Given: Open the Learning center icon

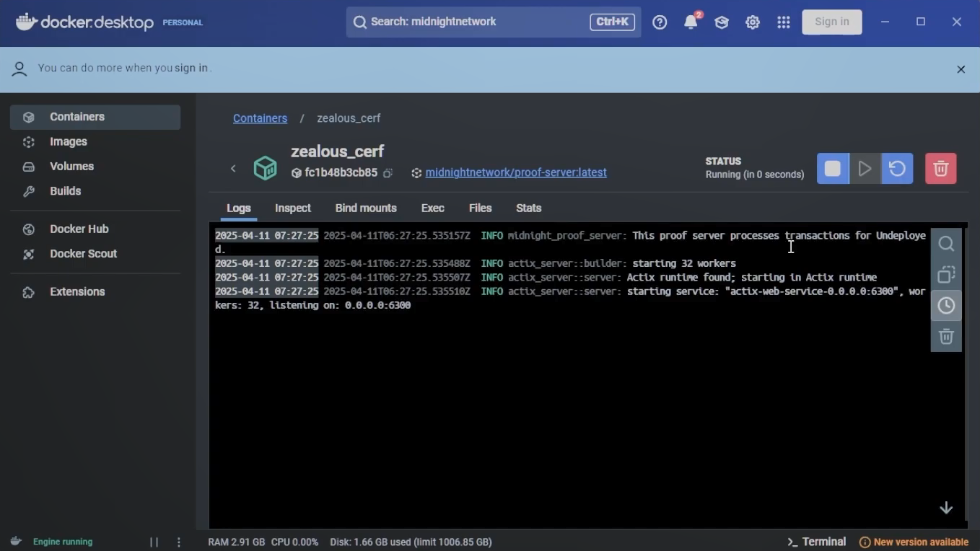Looking at the screenshot, I should click(722, 22).
